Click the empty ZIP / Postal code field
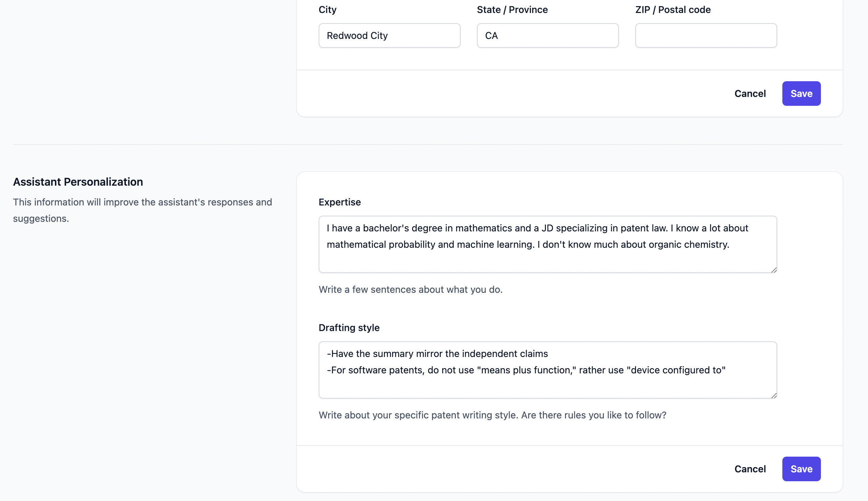 pyautogui.click(x=705, y=35)
